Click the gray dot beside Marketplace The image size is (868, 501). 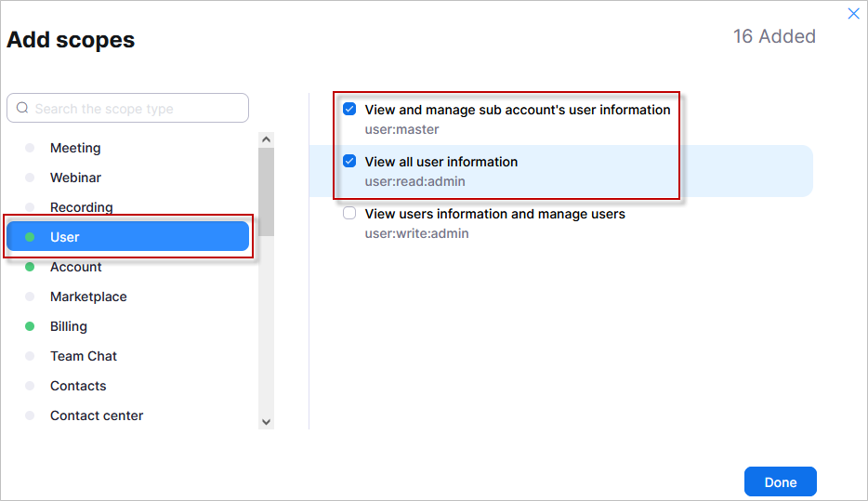(x=30, y=297)
